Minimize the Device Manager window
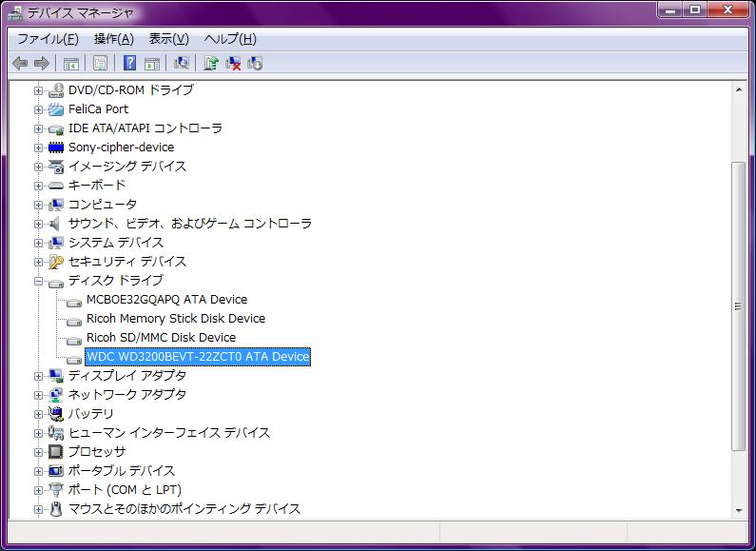 [x=670, y=10]
